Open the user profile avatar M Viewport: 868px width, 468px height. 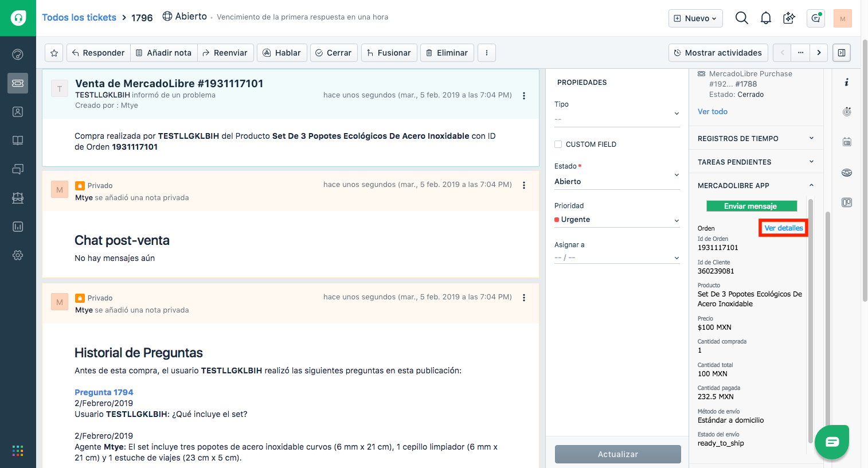point(843,18)
